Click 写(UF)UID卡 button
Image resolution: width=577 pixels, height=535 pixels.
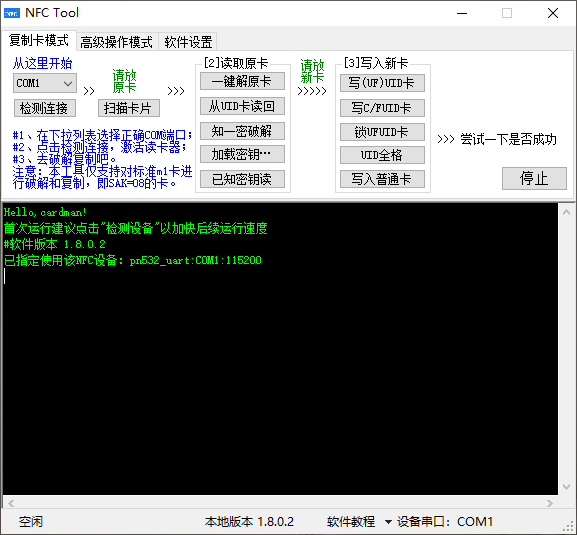coord(382,83)
